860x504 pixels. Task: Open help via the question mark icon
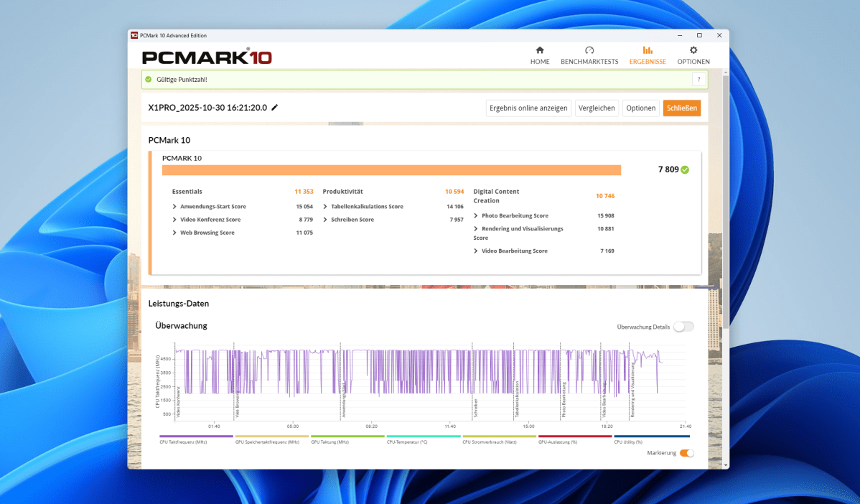[x=698, y=79]
